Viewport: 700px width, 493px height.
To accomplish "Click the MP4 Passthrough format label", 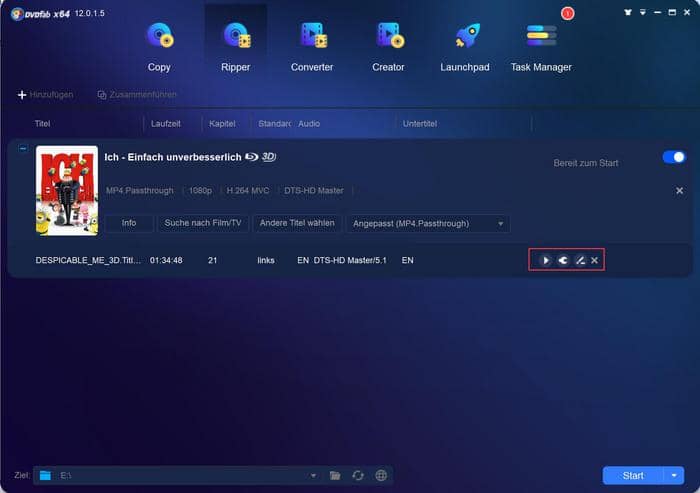I will [x=140, y=191].
